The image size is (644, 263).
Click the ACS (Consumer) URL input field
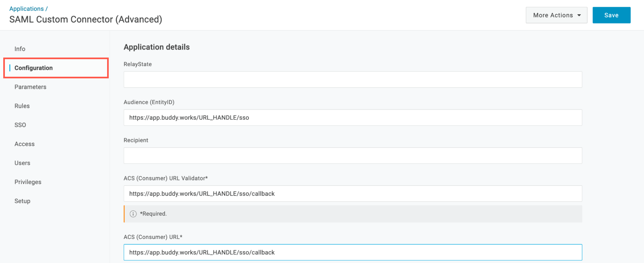click(x=353, y=253)
